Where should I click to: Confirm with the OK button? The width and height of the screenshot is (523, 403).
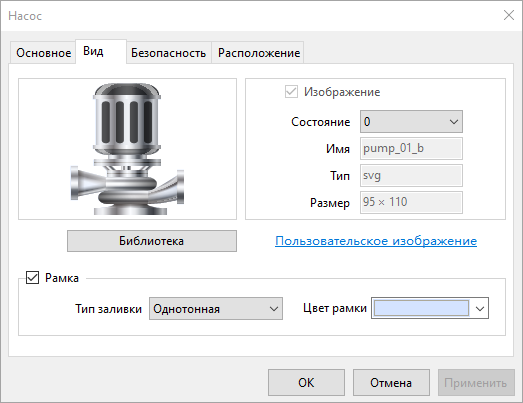point(306,383)
